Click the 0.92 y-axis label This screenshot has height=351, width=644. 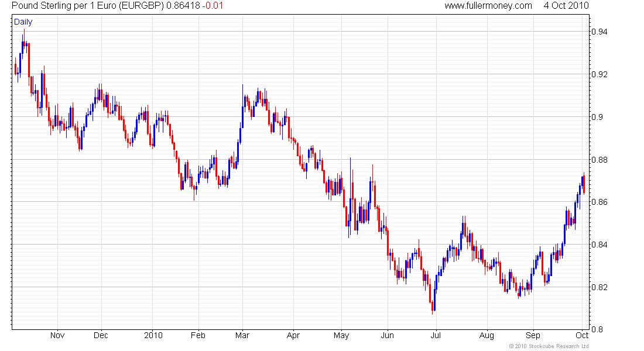(600, 74)
